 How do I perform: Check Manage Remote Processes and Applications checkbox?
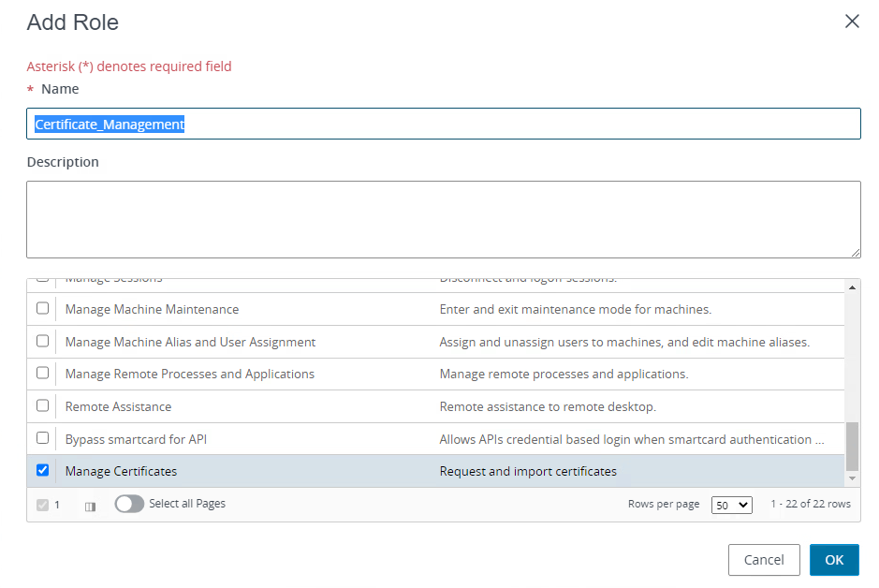coord(43,373)
